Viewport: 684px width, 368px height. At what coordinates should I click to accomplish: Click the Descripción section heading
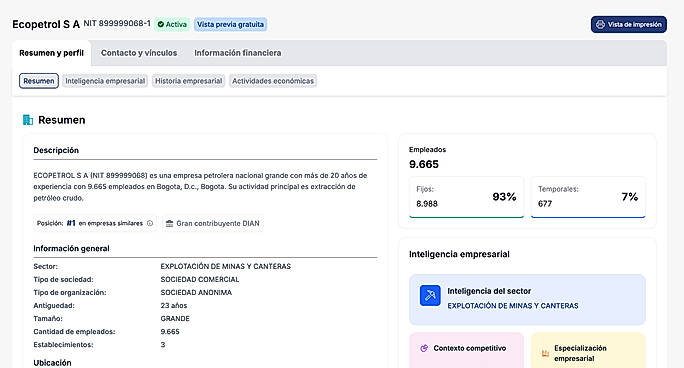pos(56,150)
